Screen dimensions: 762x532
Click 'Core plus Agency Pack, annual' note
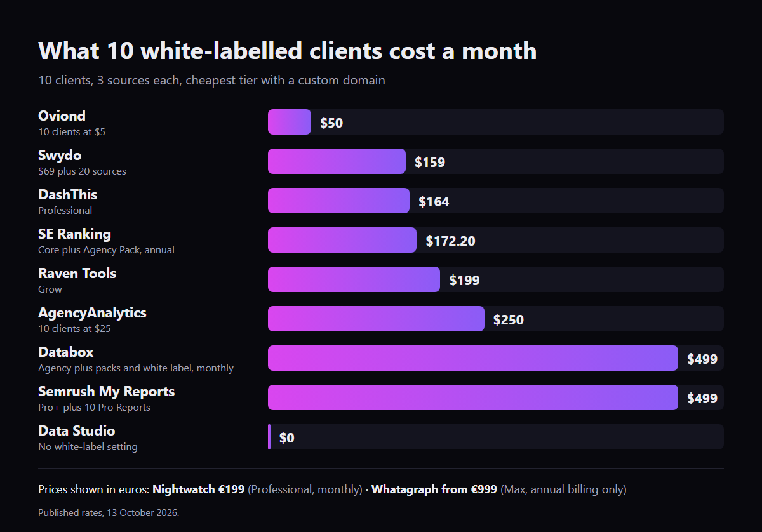(106, 250)
